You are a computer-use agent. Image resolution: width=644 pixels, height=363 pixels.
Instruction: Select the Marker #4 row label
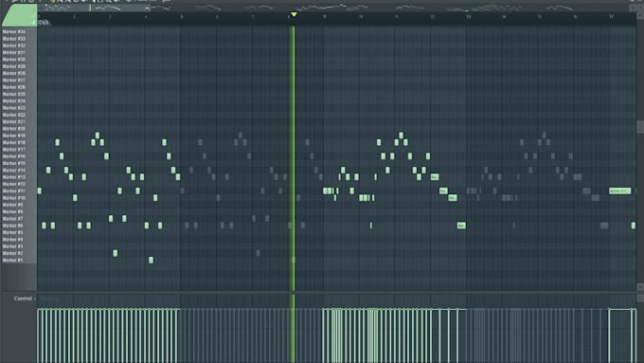[x=12, y=239]
